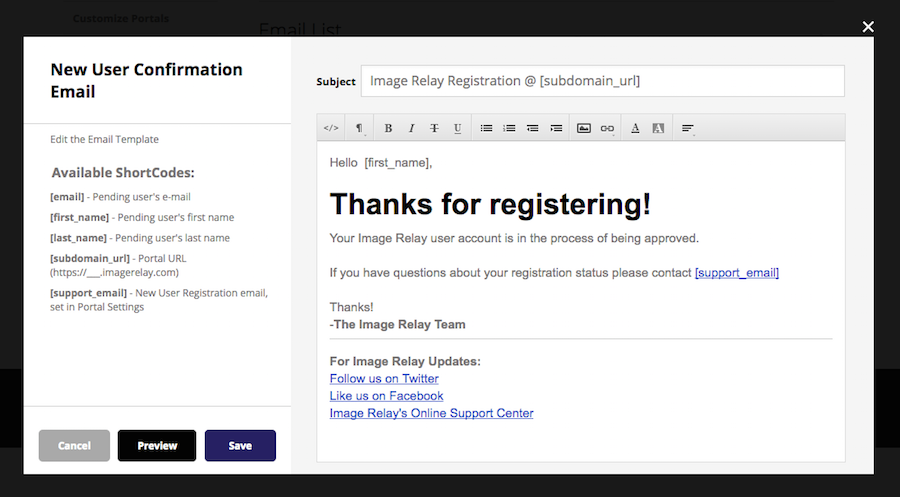Apply bold formatting
The height and width of the screenshot is (497, 900).
(x=388, y=128)
